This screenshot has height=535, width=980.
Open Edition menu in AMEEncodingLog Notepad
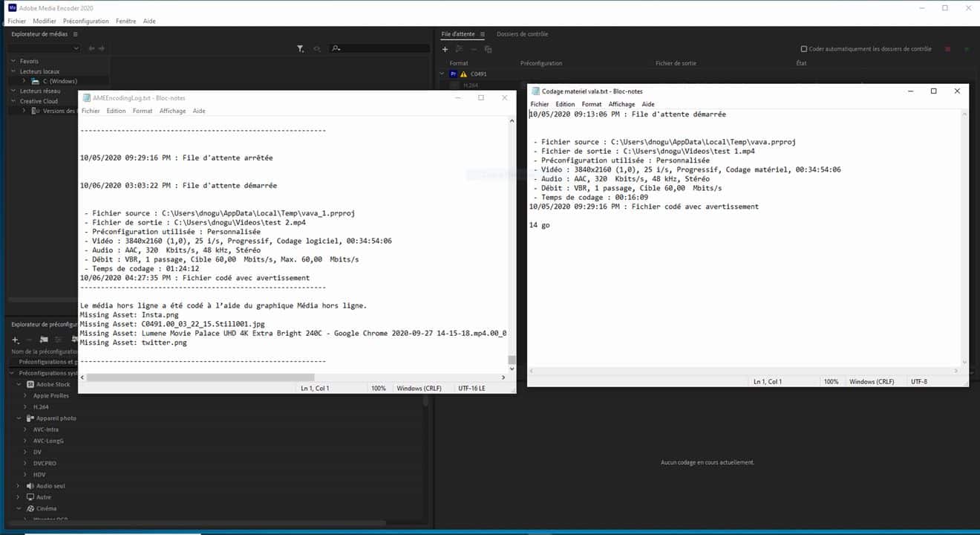coord(116,111)
